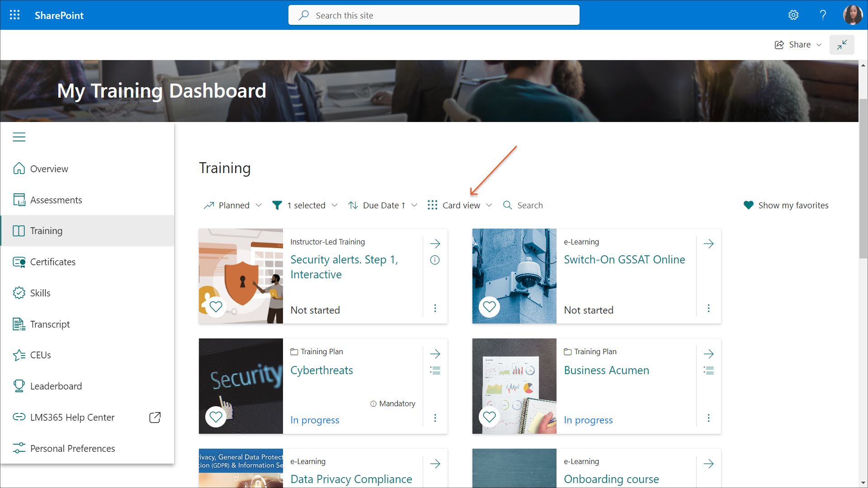
Task: Click the Search this site field
Action: pyautogui.click(x=434, y=15)
